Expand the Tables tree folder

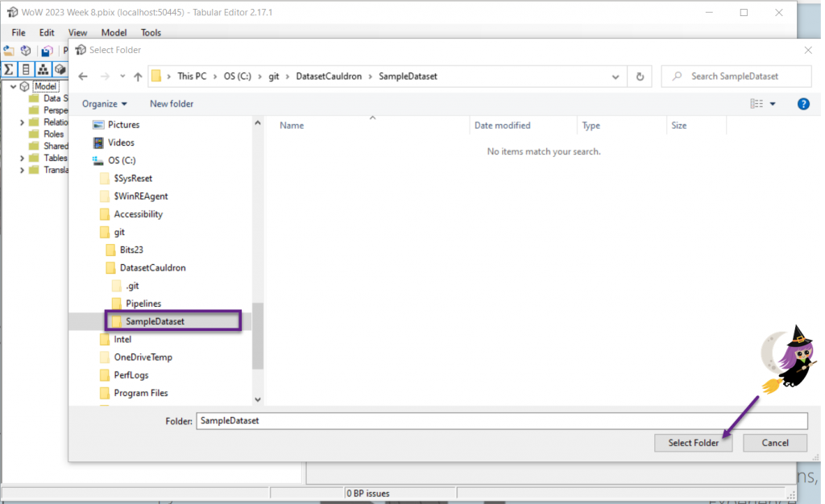[x=22, y=158]
